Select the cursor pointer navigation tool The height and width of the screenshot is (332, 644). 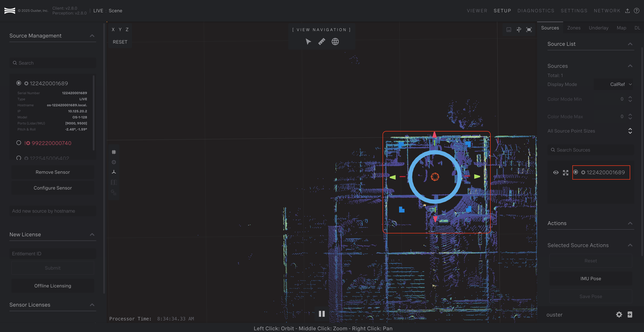pyautogui.click(x=308, y=42)
